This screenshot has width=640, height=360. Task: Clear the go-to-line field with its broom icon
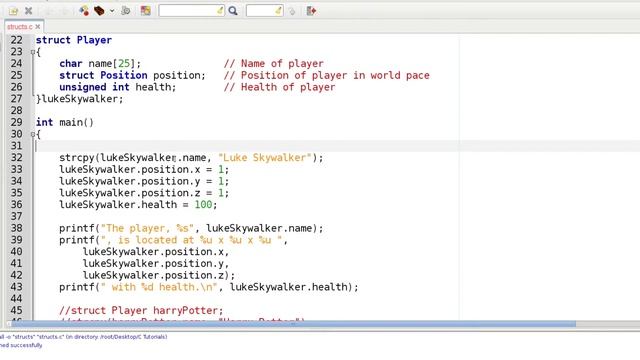pos(278,11)
